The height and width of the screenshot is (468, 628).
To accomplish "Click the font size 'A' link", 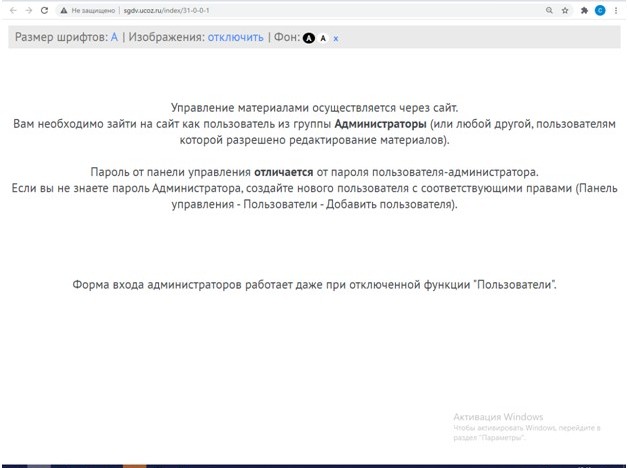I will click(114, 37).
